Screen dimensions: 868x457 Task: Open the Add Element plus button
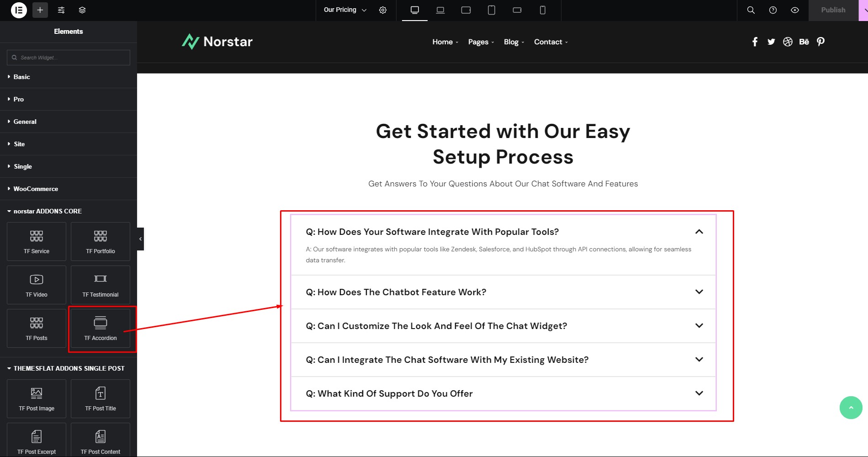tap(40, 10)
